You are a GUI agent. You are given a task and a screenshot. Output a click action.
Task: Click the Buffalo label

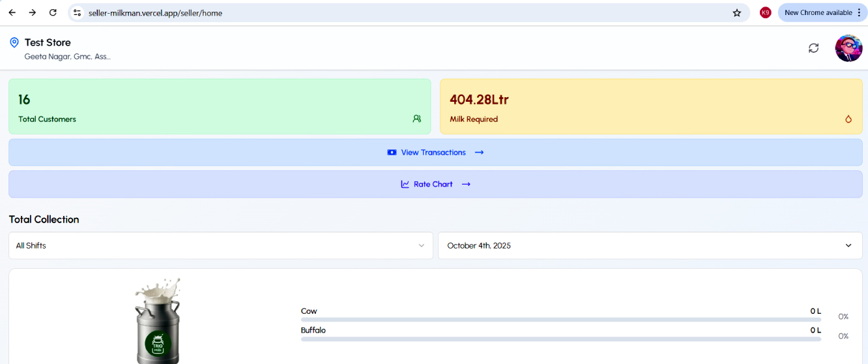tap(313, 330)
